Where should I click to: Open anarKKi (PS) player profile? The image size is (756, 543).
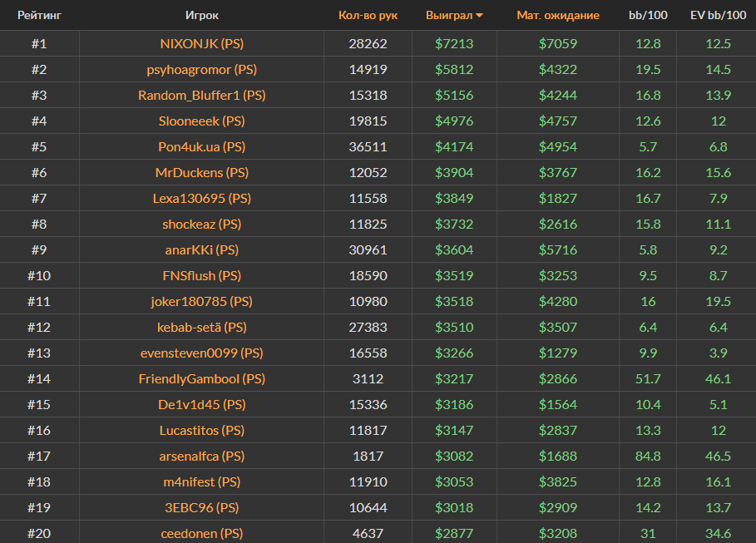coord(202,249)
